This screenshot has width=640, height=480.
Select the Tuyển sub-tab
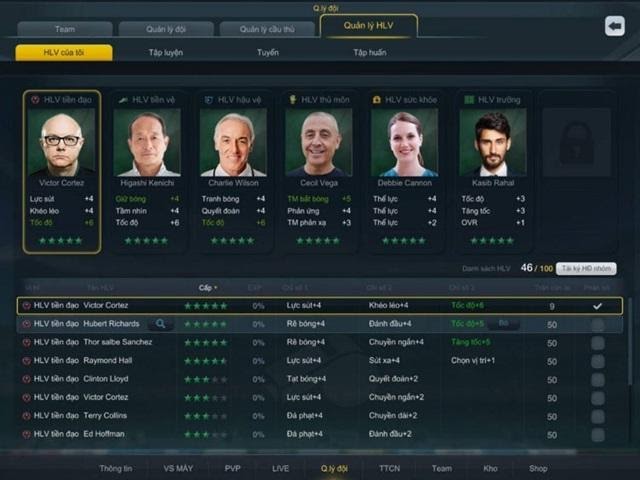point(268,52)
